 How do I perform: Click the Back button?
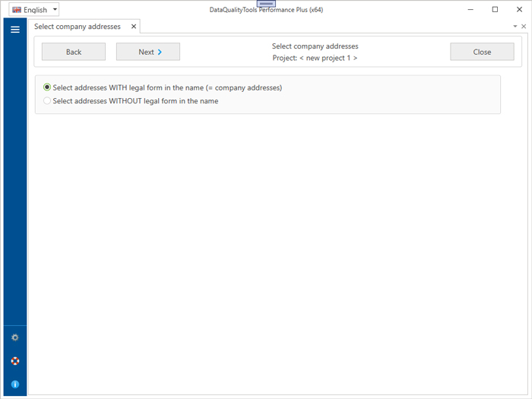(x=74, y=52)
